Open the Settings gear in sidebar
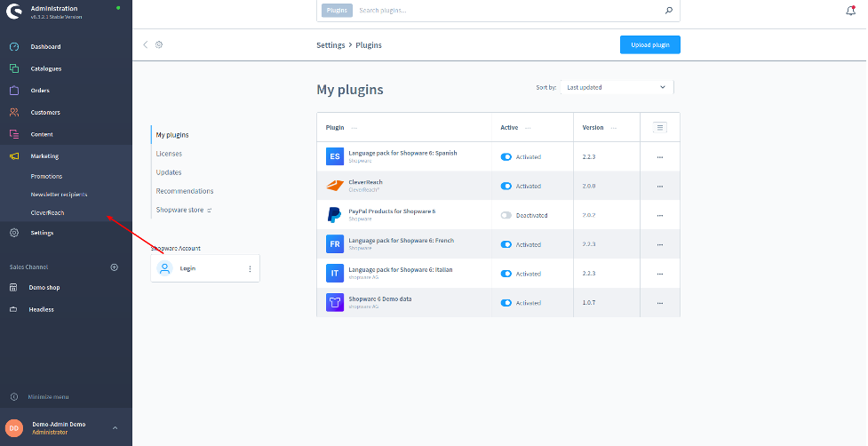The height and width of the screenshot is (446, 868). [x=14, y=233]
